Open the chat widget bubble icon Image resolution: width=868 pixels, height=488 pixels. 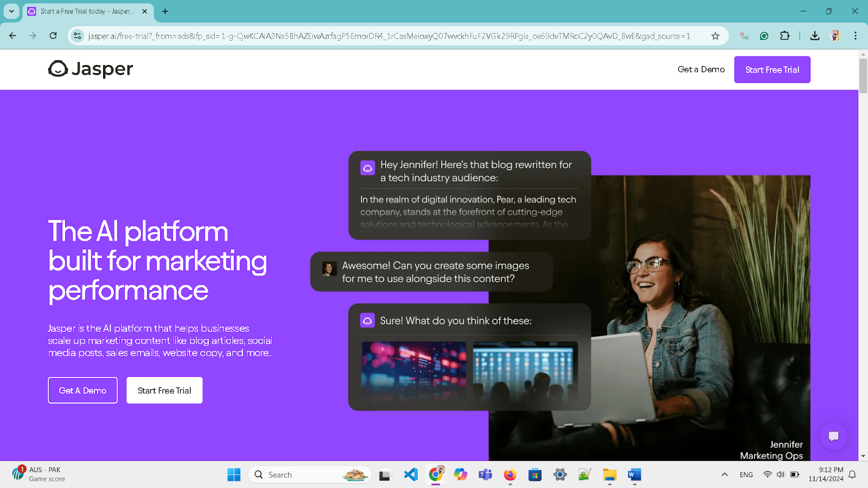(x=834, y=436)
